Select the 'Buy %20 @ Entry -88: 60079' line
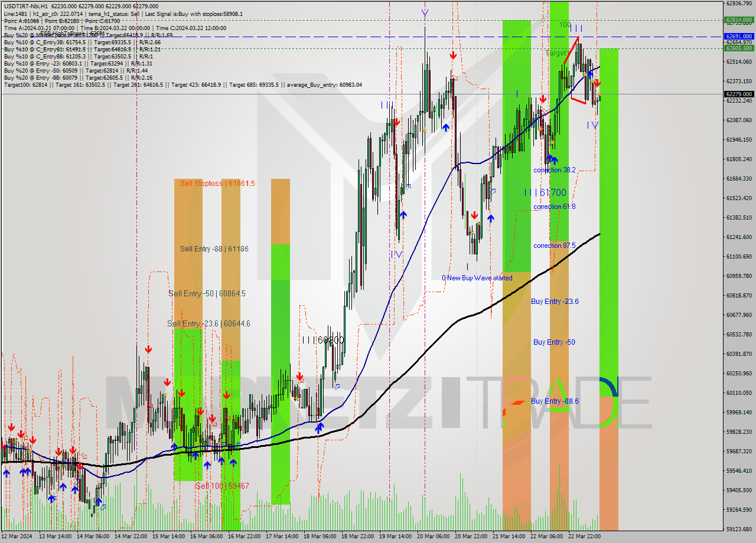This screenshot has height=543, width=756. click(x=78, y=77)
